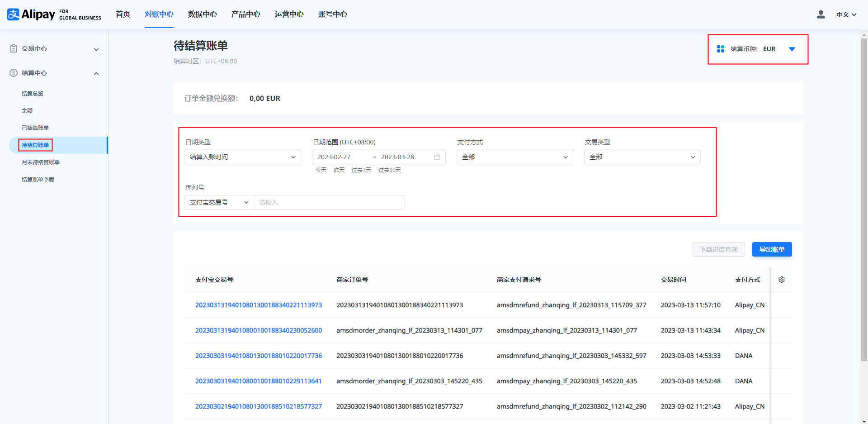Open the 支付方式 filter dropdown

point(514,157)
